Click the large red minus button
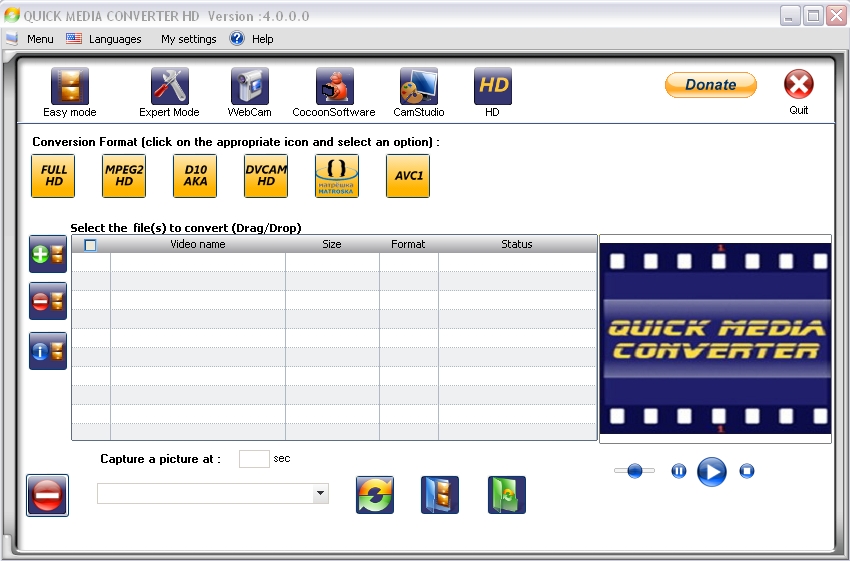850x561 pixels. (47, 495)
